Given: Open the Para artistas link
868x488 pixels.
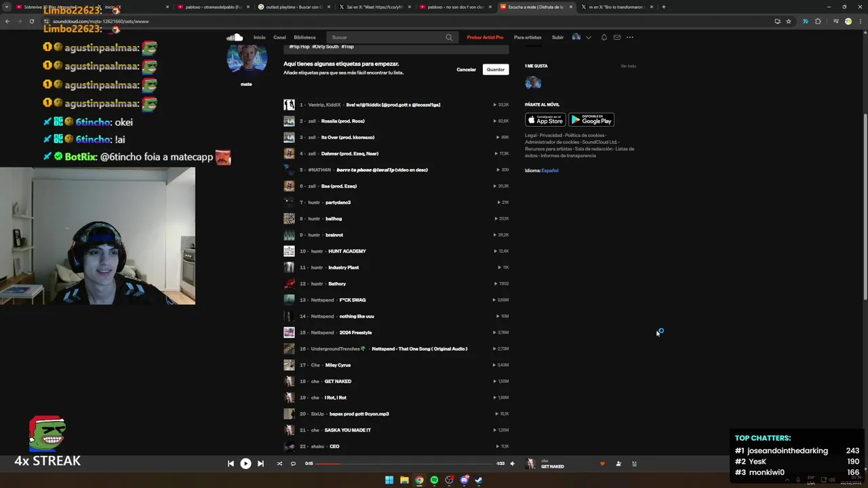Looking at the screenshot, I should 528,37.
